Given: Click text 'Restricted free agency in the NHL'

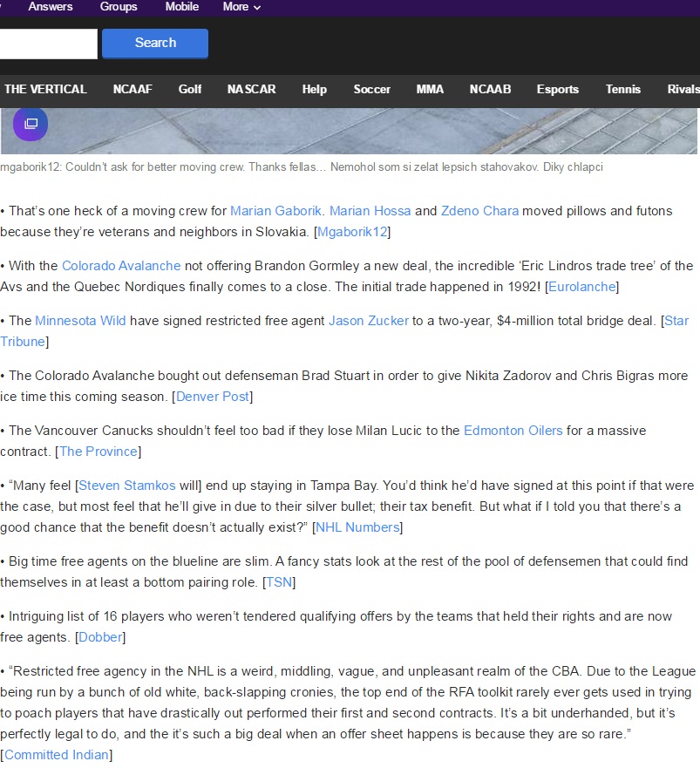Looking at the screenshot, I should 112,671.
